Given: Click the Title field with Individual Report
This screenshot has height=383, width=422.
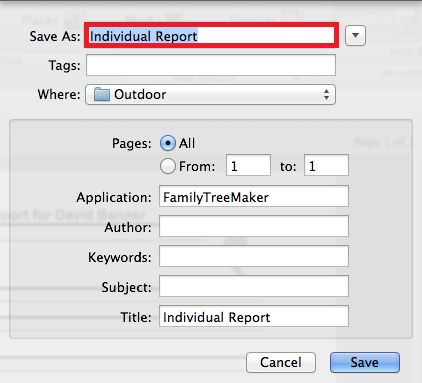Looking at the screenshot, I should [x=254, y=316].
